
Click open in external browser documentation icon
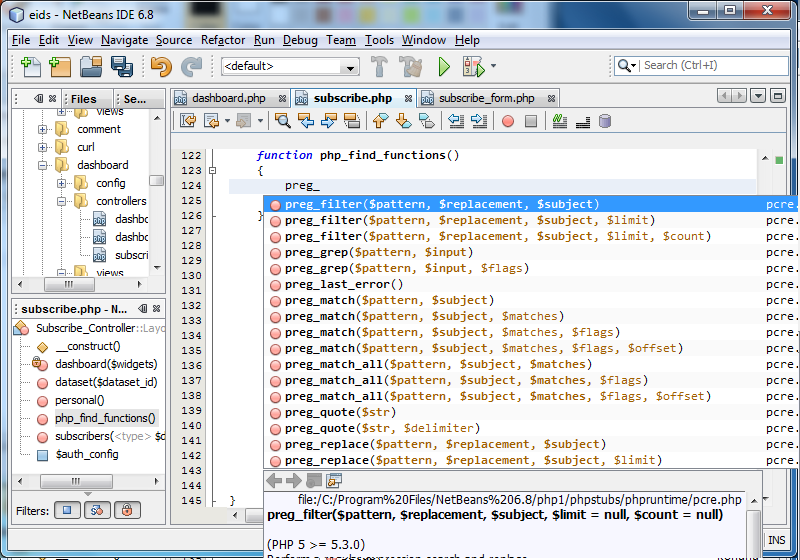[x=334, y=480]
